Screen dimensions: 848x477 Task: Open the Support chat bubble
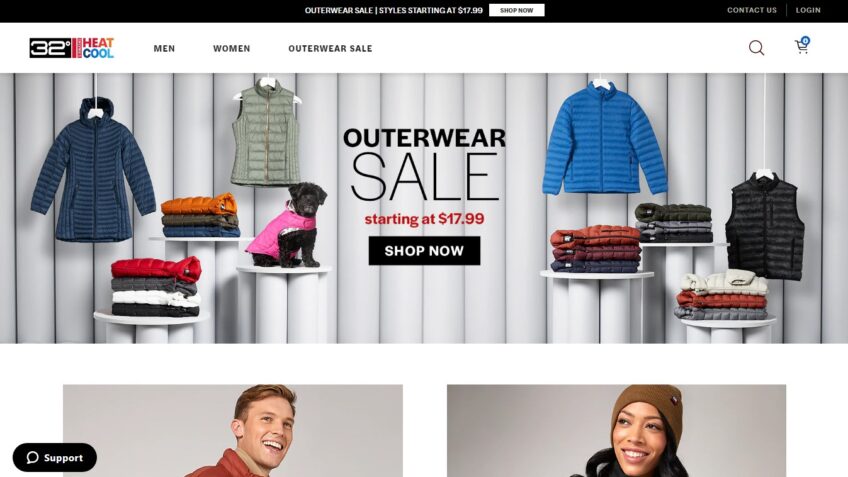[x=55, y=458]
